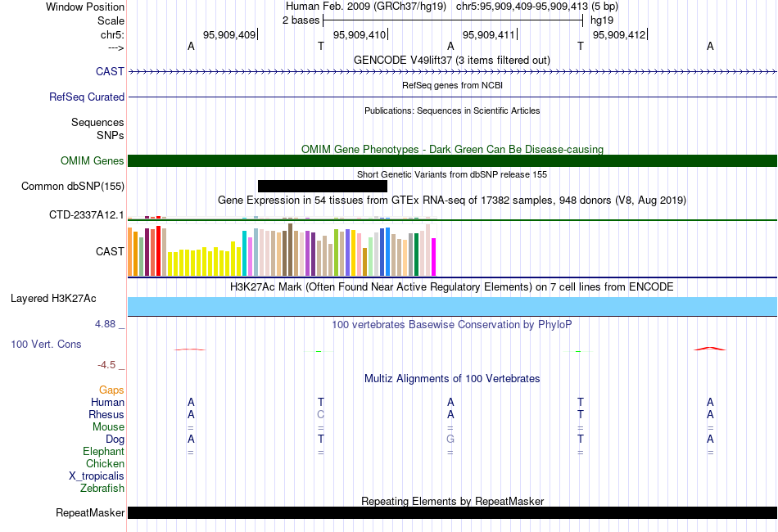The height and width of the screenshot is (532, 778).
Task: Click the dark green OMIM gene bar
Action: [x=452, y=160]
